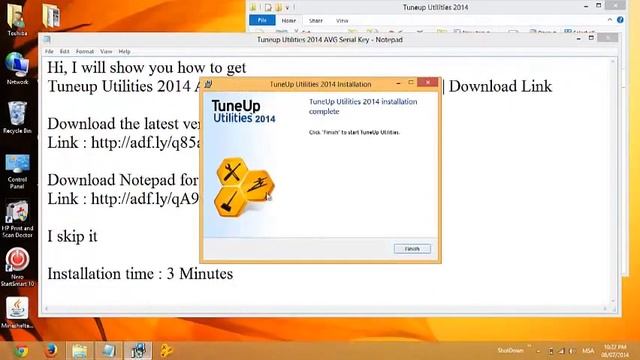The width and height of the screenshot is (640, 360).
Task: Click Notepad's vertical scrollbar up arrow
Action: [613, 62]
